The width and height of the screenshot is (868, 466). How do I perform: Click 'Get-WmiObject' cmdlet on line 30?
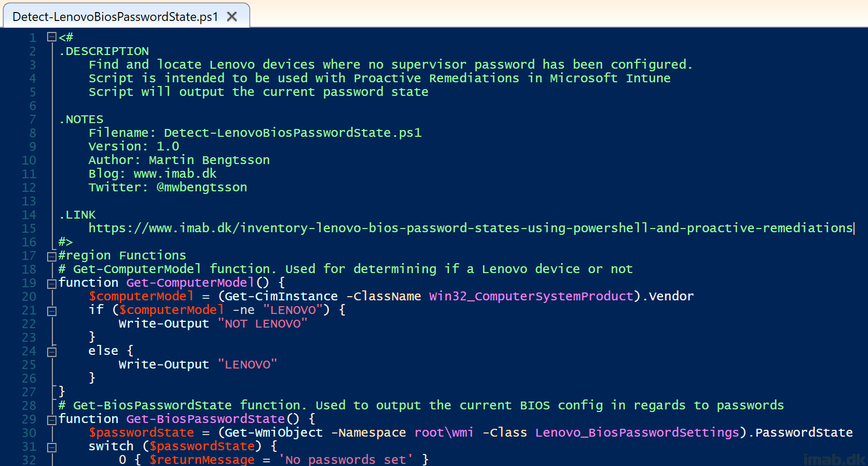(x=274, y=432)
